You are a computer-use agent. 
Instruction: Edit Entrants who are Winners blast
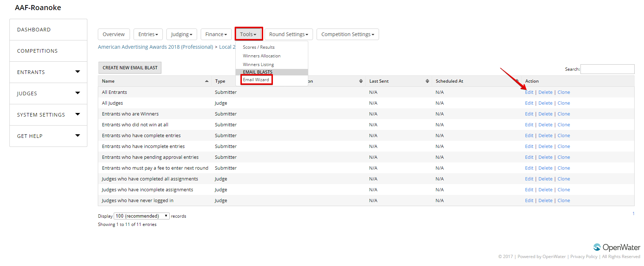(529, 114)
